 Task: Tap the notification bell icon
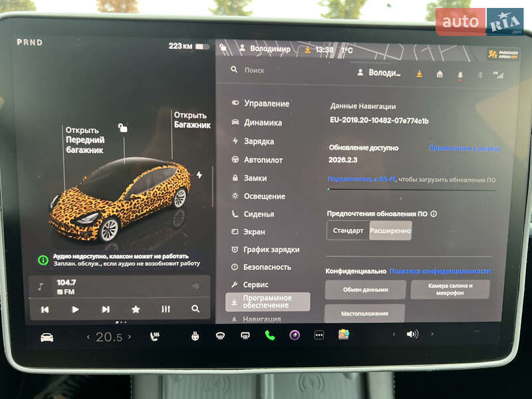pyautogui.click(x=460, y=75)
